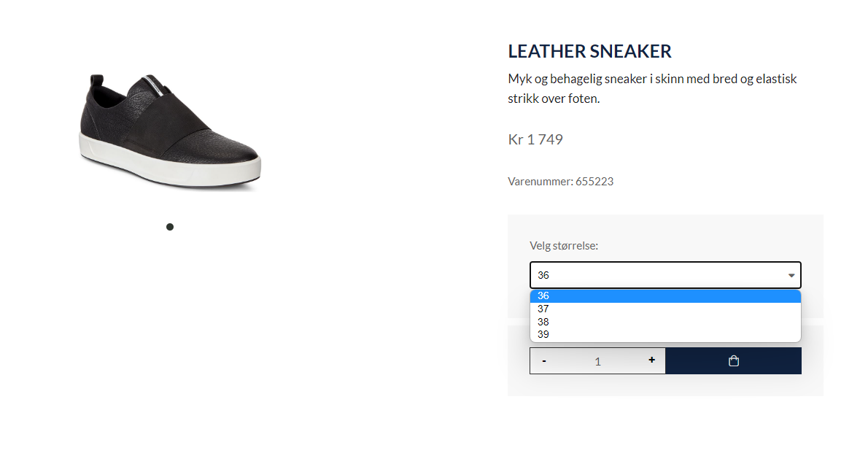Select the image carousel dot indicator

170,227
